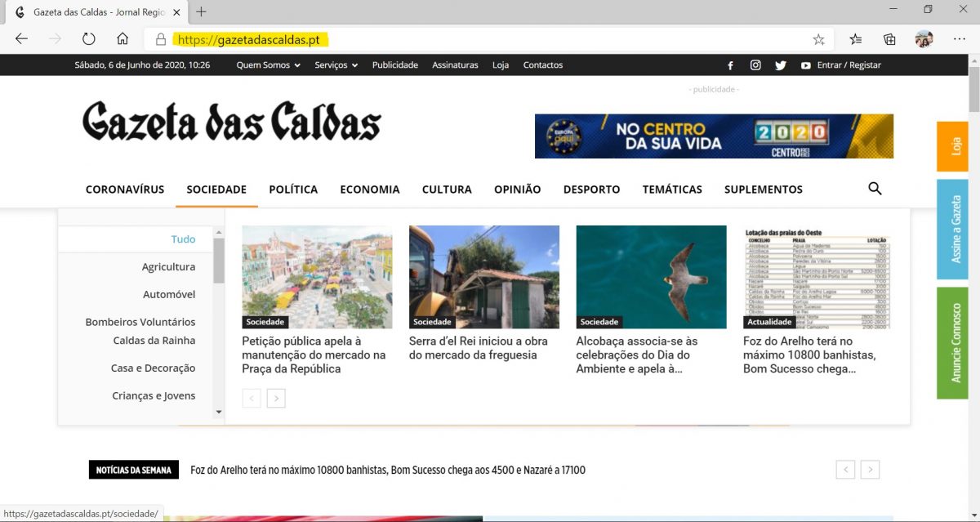The image size is (980, 522).
Task: Click the Twitter bird icon
Action: tap(781, 65)
